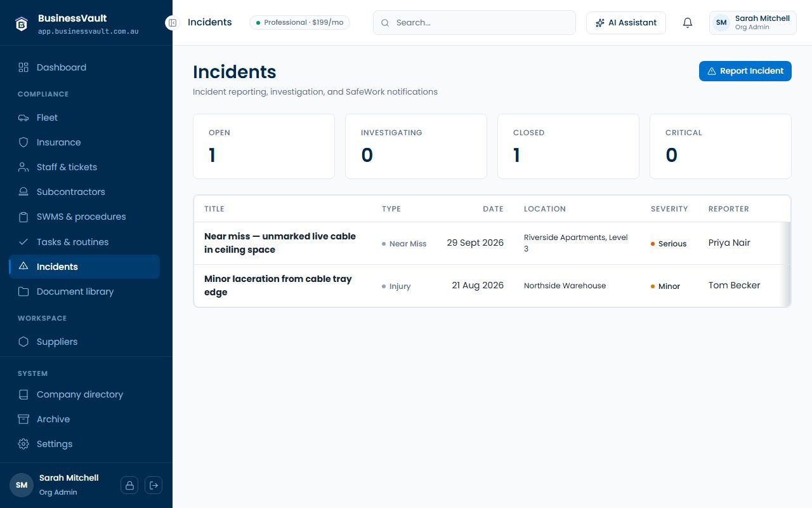Click the Minor severity badge
812x508 pixels.
click(665, 286)
